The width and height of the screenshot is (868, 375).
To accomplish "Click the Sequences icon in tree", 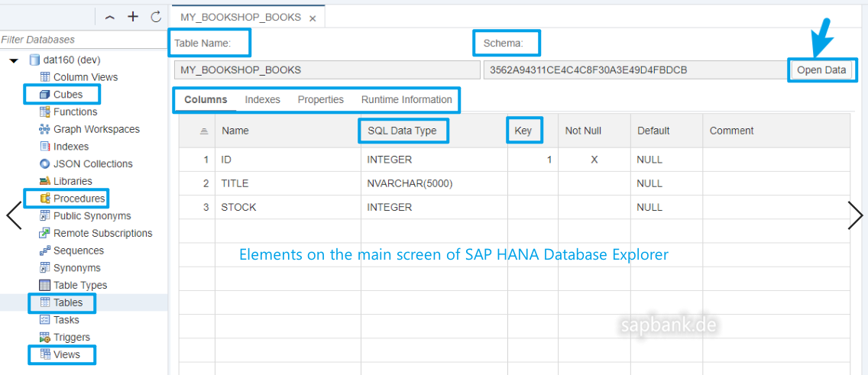I will 45,251.
